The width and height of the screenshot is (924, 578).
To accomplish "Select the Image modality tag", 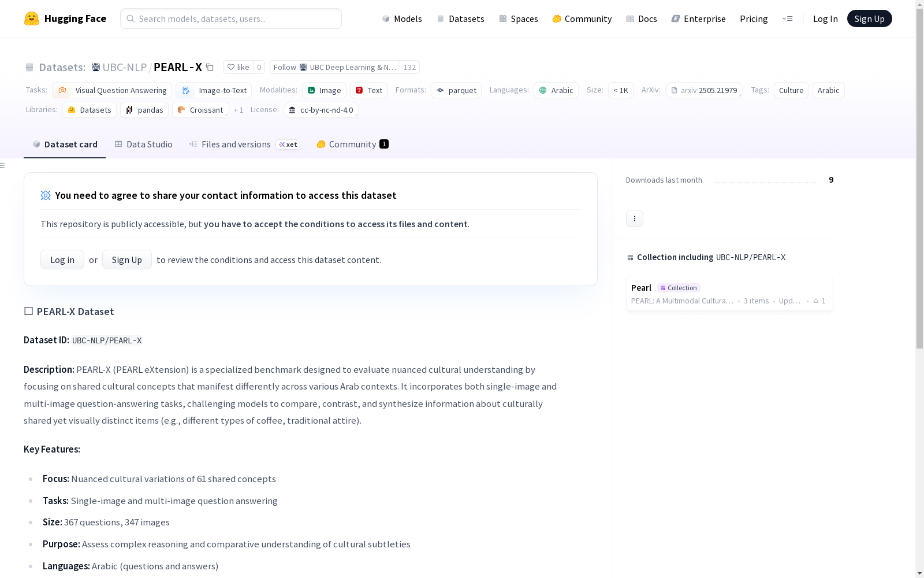I will point(324,90).
